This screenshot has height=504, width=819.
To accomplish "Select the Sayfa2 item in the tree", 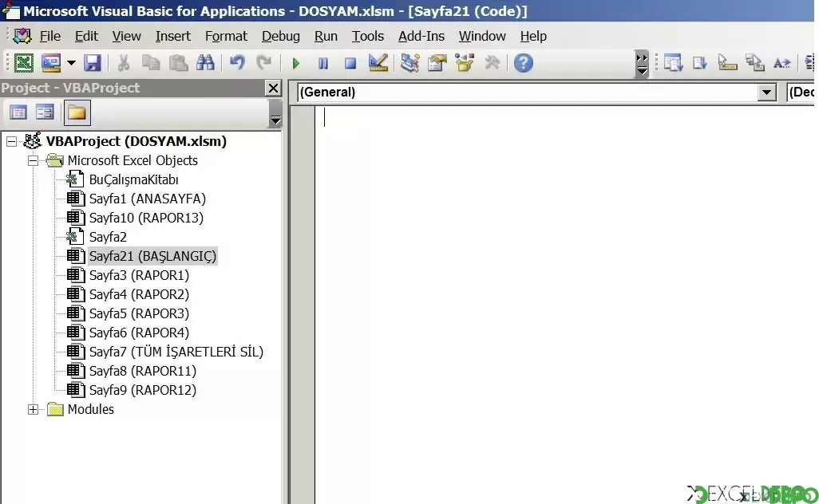I will [108, 238].
